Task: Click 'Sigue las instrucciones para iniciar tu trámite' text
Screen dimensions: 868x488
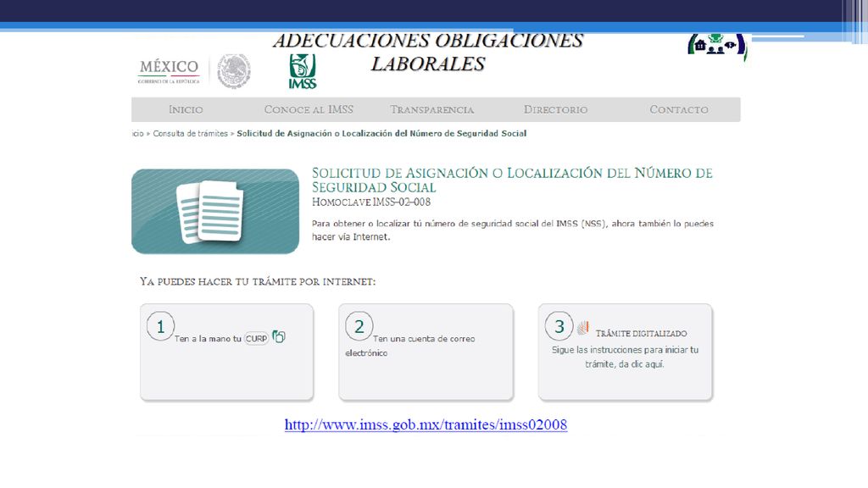Action: pyautogui.click(x=625, y=357)
